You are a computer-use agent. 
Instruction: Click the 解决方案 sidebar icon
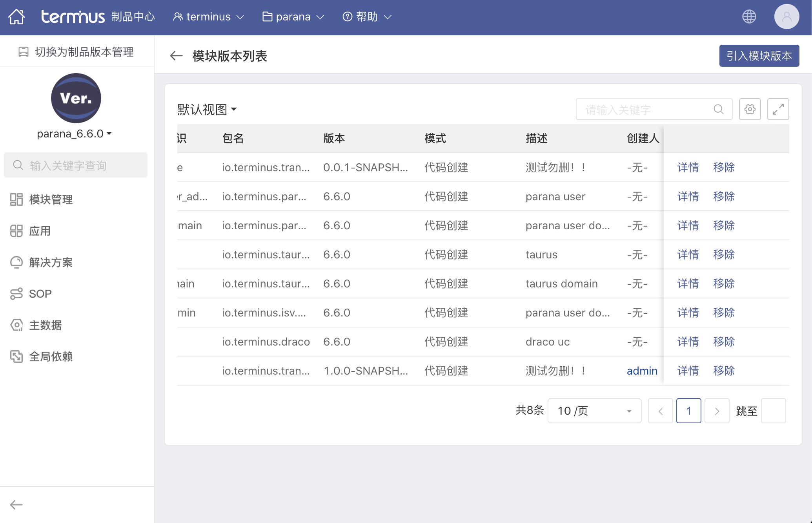(x=16, y=262)
